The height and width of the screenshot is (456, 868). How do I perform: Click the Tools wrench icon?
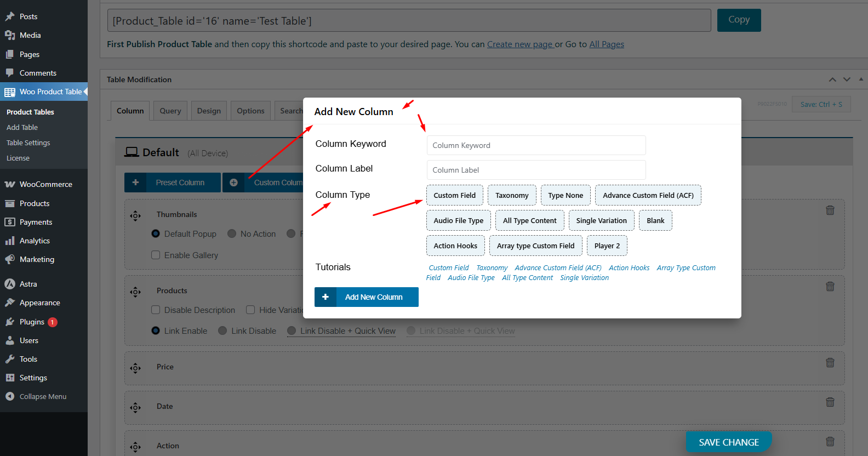(10, 359)
